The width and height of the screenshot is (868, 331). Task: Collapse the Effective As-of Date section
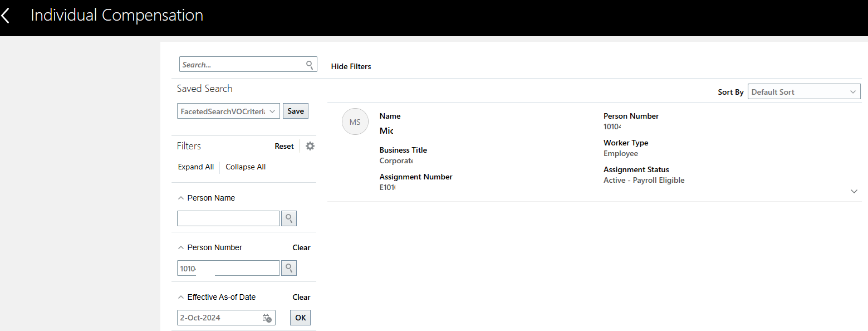(180, 296)
